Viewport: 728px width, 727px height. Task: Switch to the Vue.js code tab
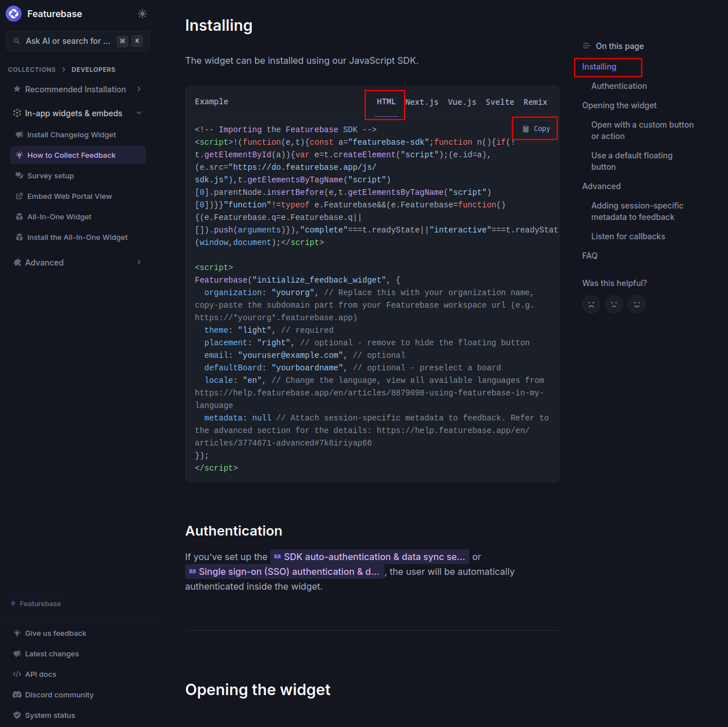tap(462, 102)
